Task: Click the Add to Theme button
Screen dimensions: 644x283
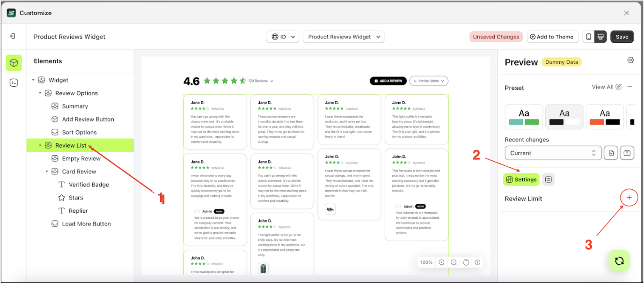Action: point(552,37)
